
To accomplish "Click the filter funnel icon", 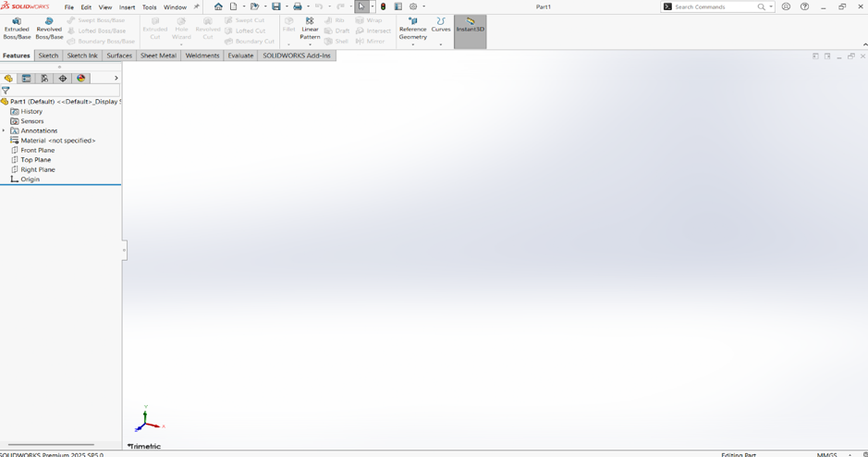I will pyautogui.click(x=6, y=90).
